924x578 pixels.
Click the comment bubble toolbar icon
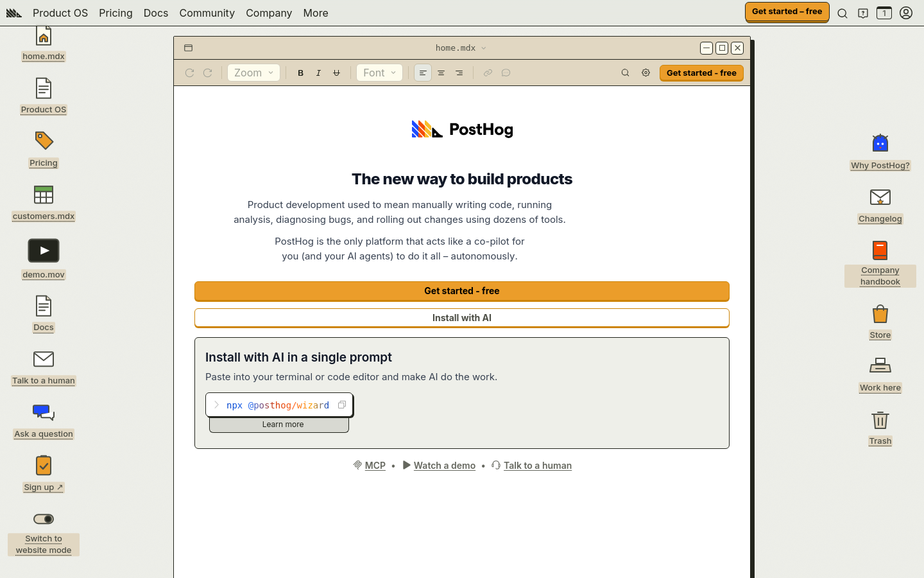[x=506, y=73]
